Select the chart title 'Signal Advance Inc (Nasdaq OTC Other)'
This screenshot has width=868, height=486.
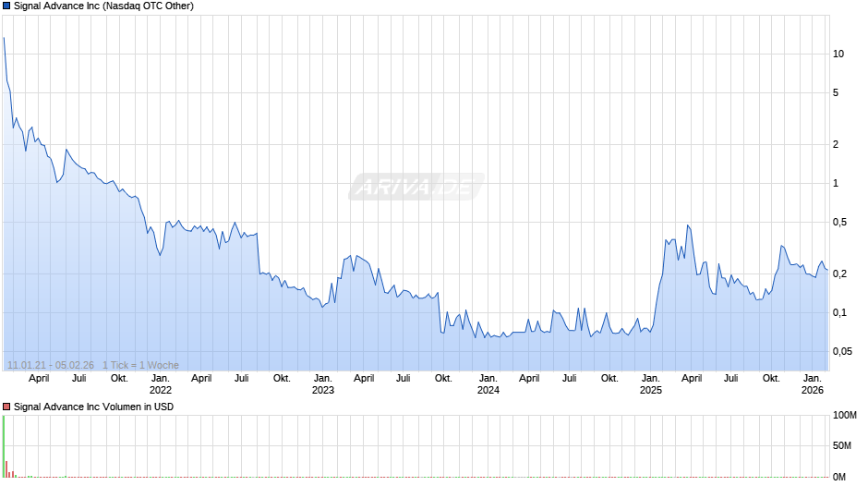pyautogui.click(x=103, y=6)
